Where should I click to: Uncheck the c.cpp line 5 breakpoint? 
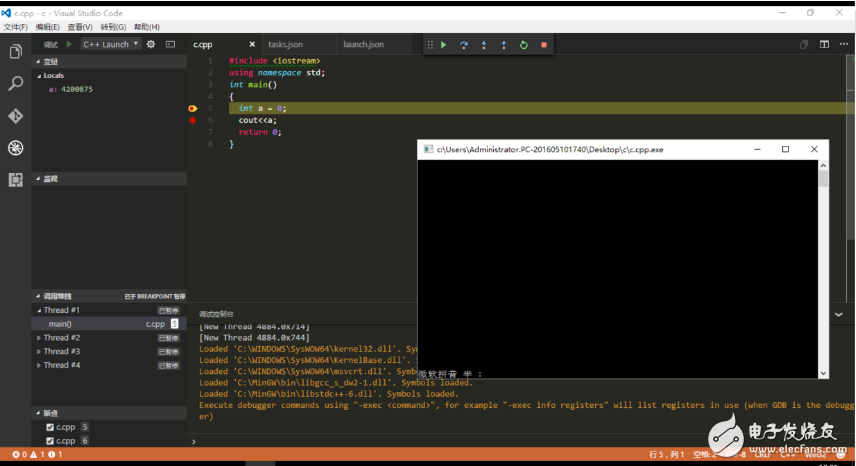(x=50, y=427)
